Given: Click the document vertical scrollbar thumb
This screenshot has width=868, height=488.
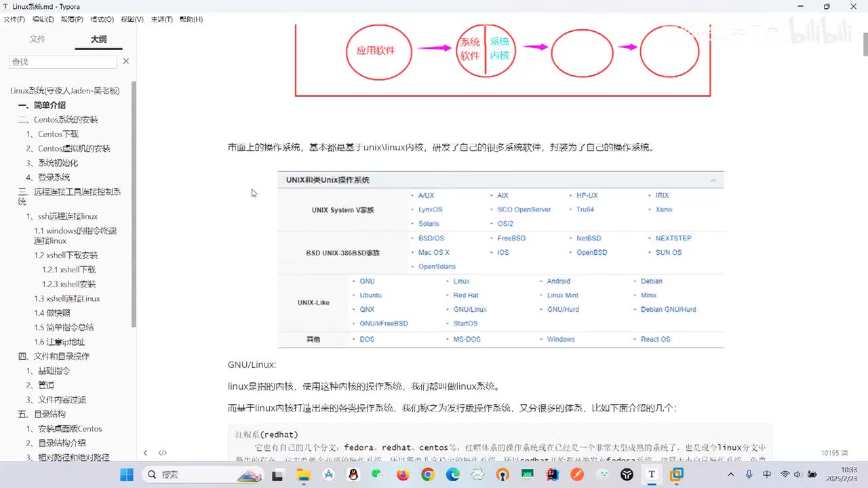Looking at the screenshot, I should [865, 44].
